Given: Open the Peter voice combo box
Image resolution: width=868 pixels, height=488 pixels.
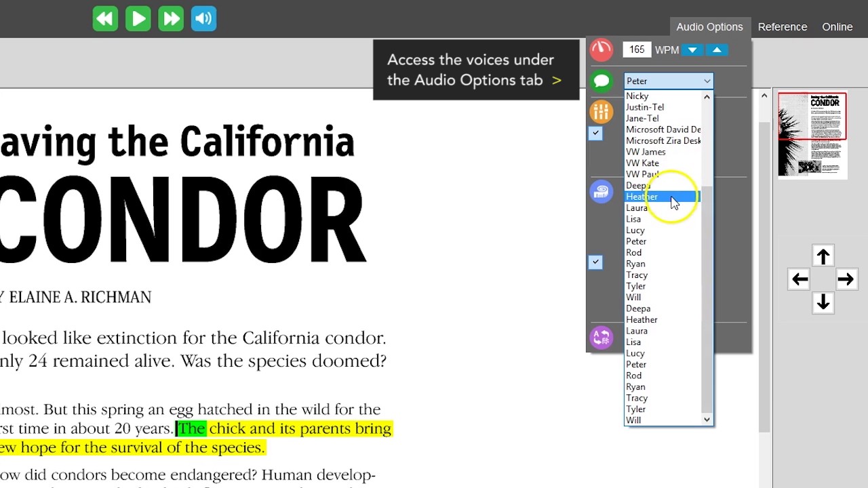Looking at the screenshot, I should [x=669, y=81].
